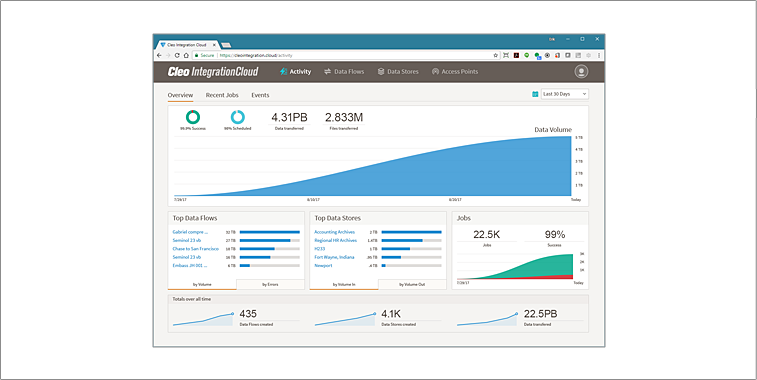Viewport: 757px width, 380px height.
Task: Switch Top Data Stores to by Volume Out
Action: (x=412, y=284)
